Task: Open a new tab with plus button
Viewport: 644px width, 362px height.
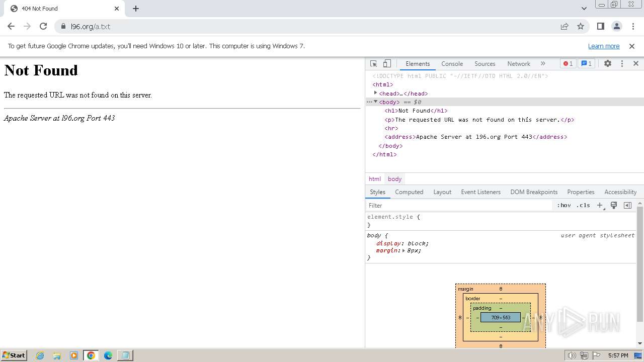Action: click(x=136, y=9)
